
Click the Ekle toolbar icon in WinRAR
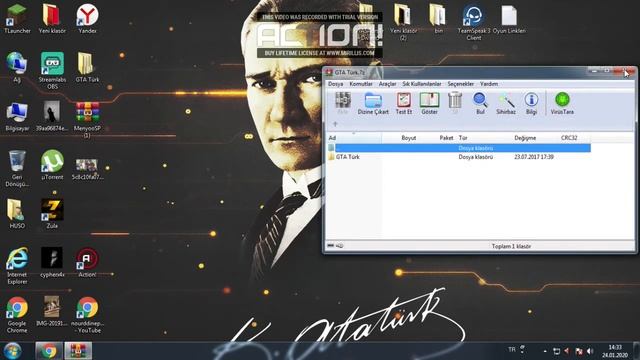[342, 103]
